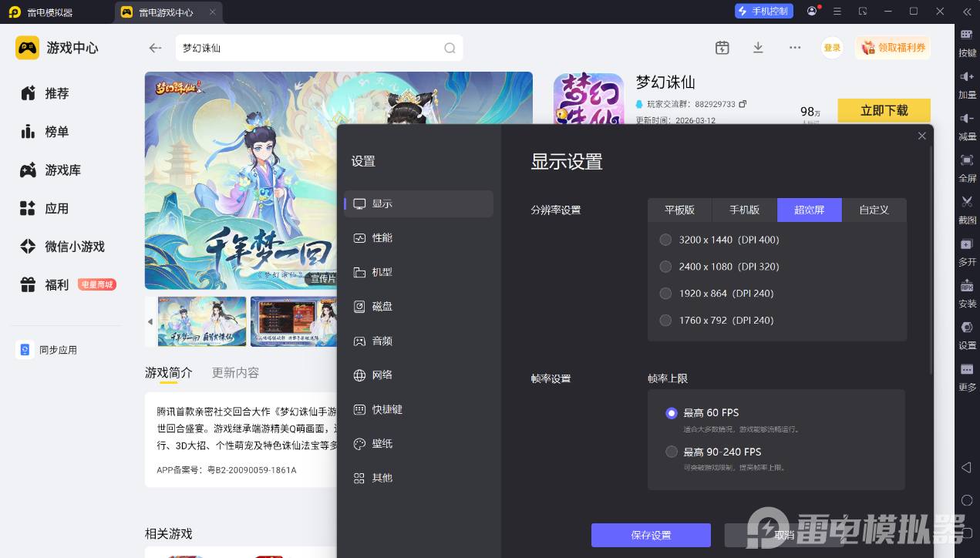Click the 立即下载 download button
This screenshot has height=558, width=980.
[884, 110]
